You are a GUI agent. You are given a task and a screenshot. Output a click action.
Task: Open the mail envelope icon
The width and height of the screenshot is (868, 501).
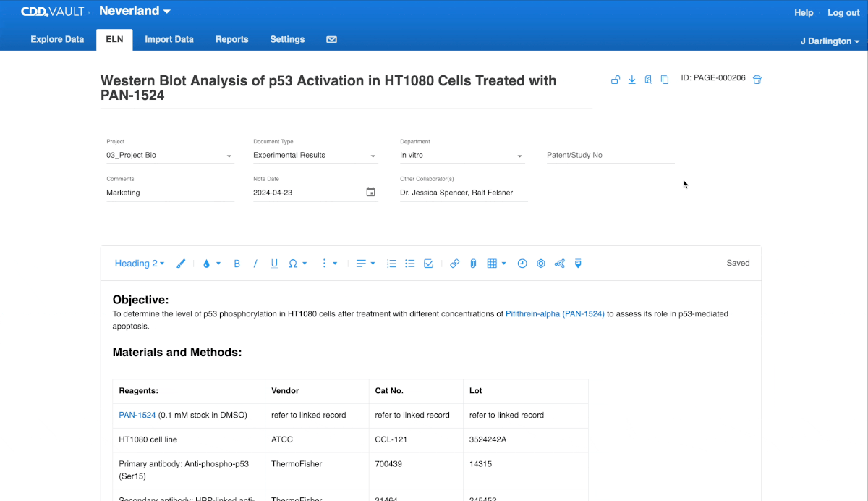pyautogui.click(x=331, y=40)
